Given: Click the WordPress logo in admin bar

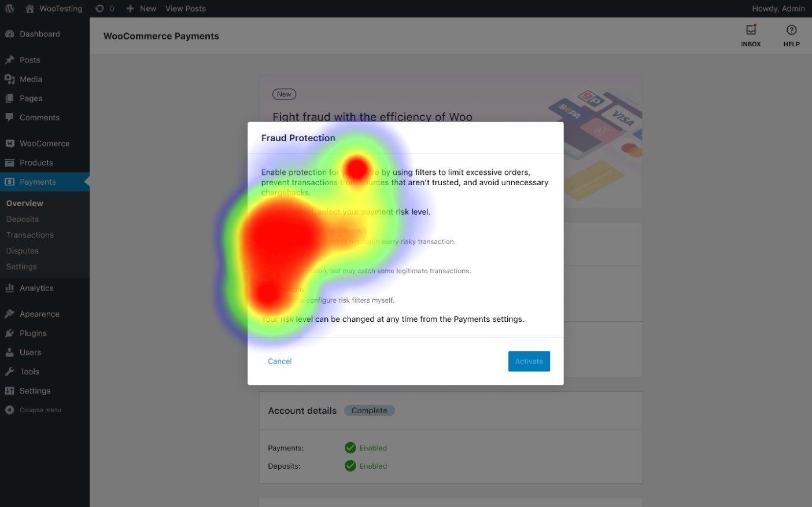Looking at the screenshot, I should tap(9, 9).
